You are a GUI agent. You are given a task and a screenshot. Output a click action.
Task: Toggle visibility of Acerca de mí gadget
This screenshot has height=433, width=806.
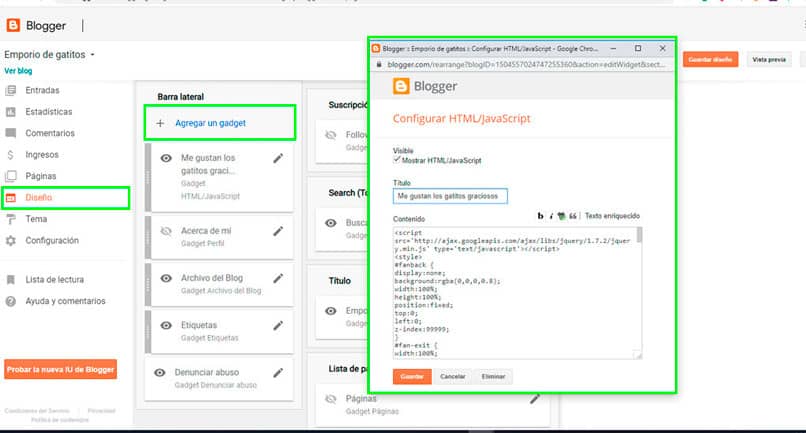(x=166, y=231)
